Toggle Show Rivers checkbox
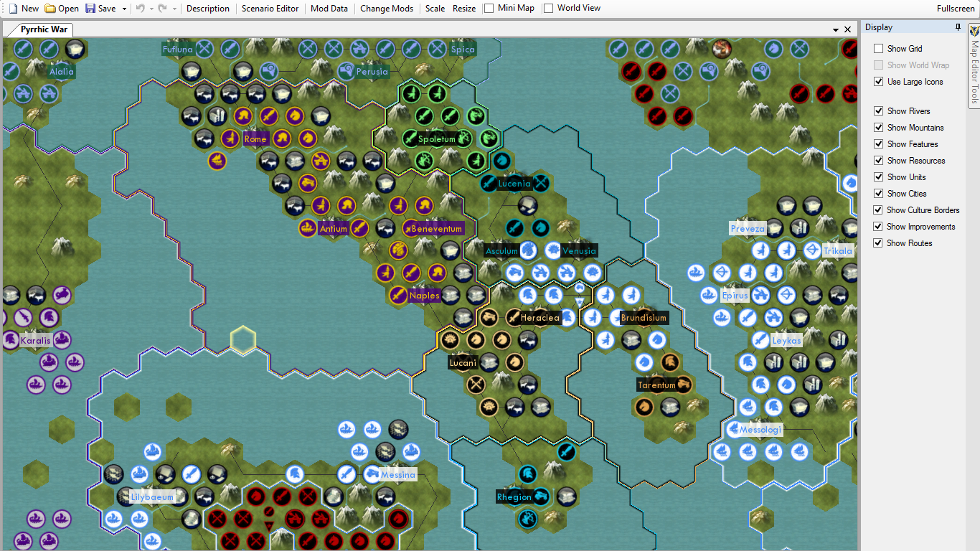The image size is (980, 551). 878,111
